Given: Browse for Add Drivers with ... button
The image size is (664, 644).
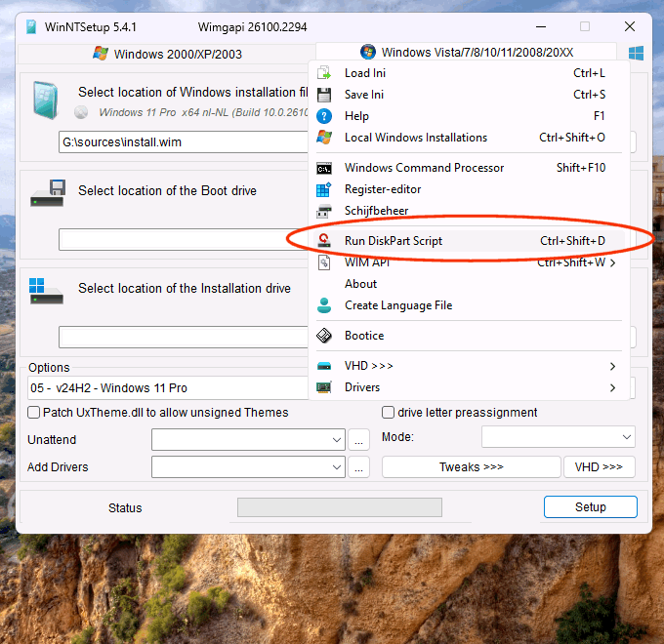Looking at the screenshot, I should pyautogui.click(x=358, y=466).
